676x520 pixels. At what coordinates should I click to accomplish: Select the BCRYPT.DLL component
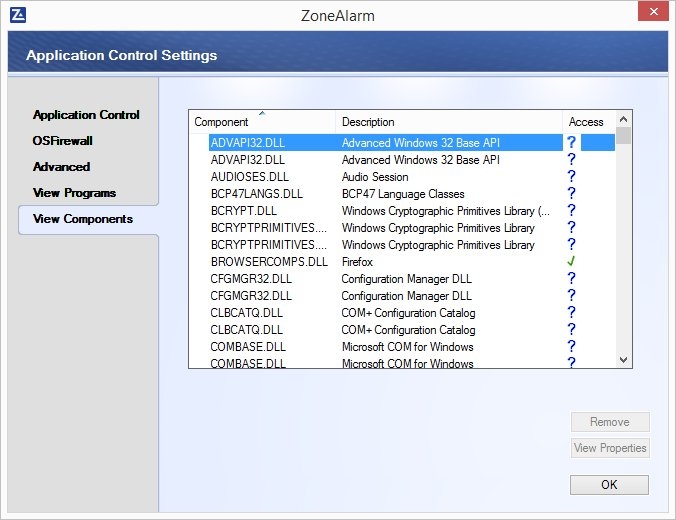244,210
